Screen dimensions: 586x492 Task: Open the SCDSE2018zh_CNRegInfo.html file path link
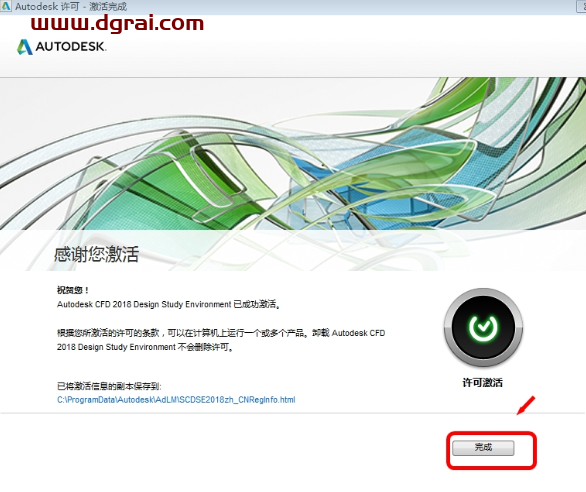pos(176,400)
